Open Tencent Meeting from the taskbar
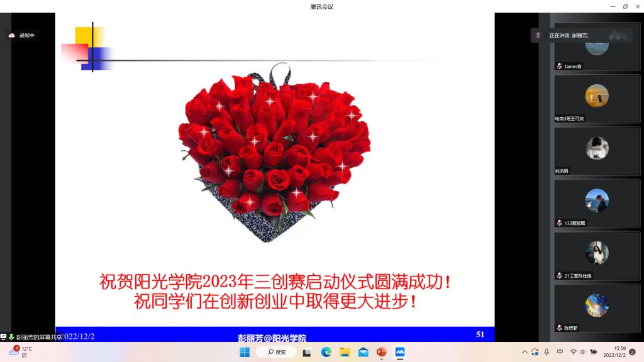This screenshot has width=644, height=362. [400, 352]
